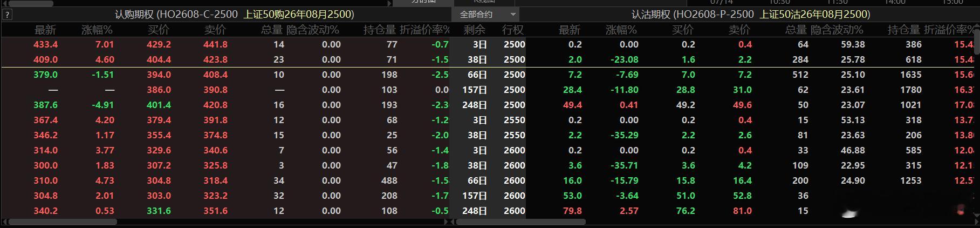Select put volume 512
Image resolution: width=980 pixels, height=228 pixels.
800,75
